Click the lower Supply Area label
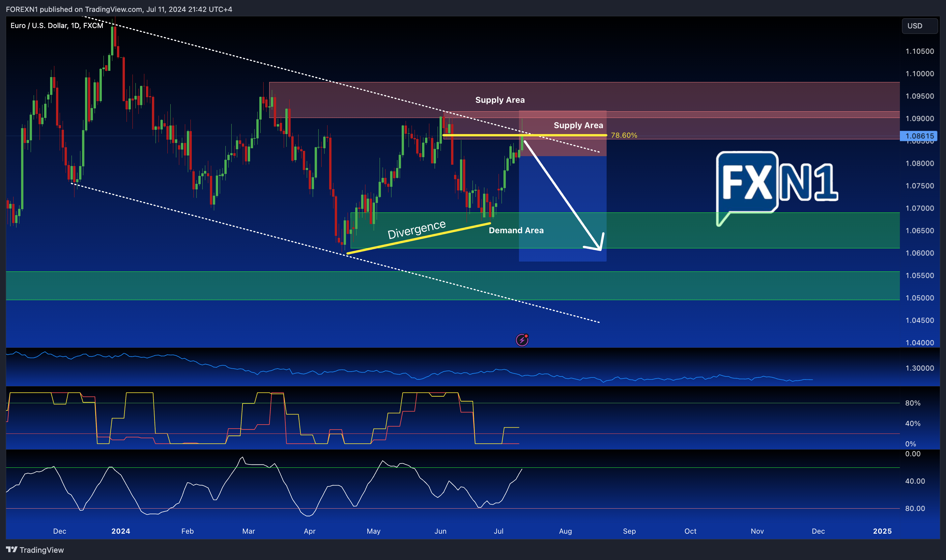946x560 pixels. pos(578,125)
